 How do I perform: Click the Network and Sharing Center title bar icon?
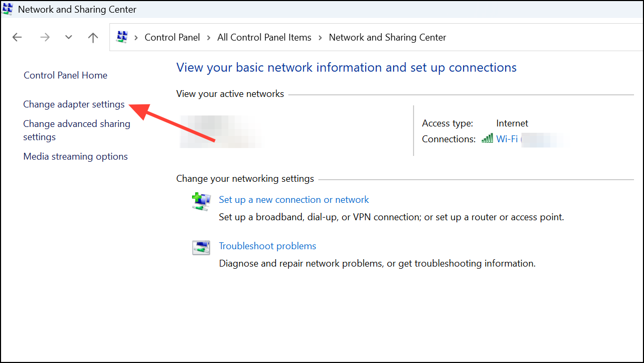(8, 9)
